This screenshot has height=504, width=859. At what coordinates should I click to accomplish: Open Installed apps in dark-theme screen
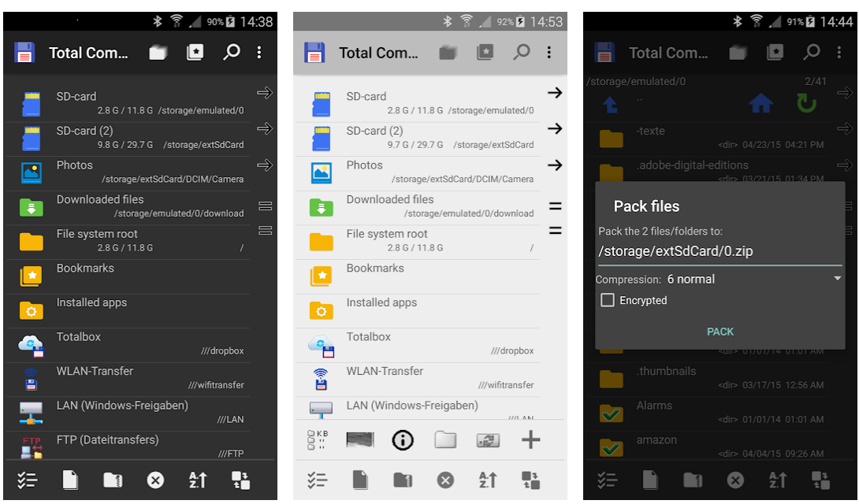point(127,310)
